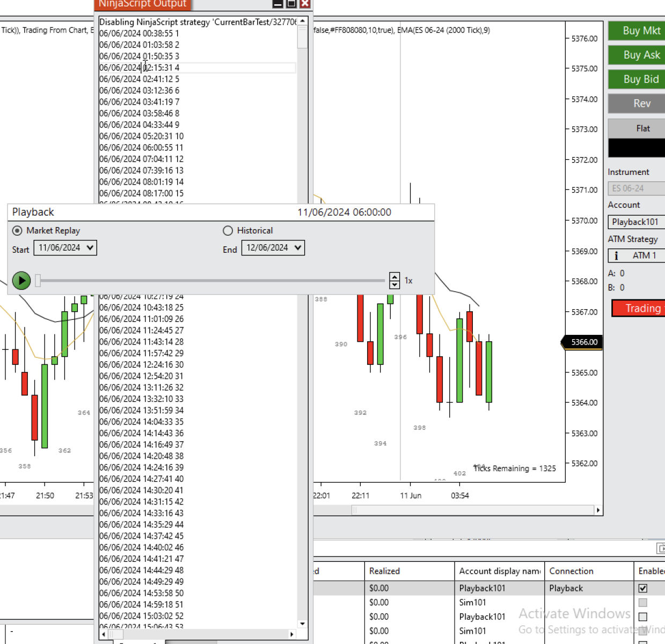The image size is (665, 644).
Task: Click the Buy Bid button
Action: [637, 79]
